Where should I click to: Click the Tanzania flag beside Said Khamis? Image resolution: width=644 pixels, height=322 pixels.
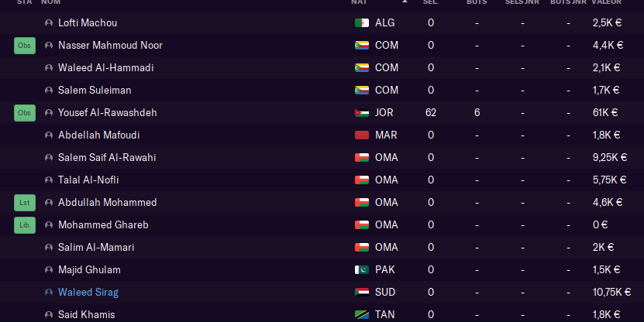(x=362, y=315)
